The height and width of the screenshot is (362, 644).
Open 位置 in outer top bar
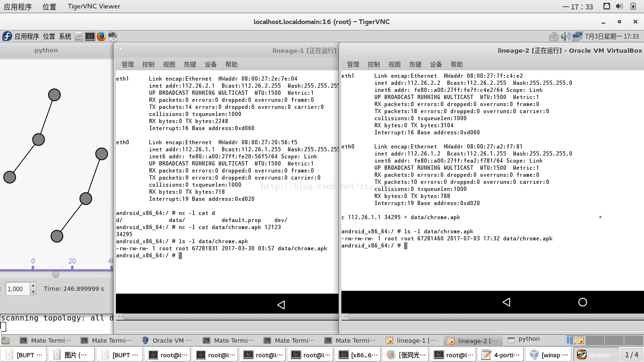[49, 7]
